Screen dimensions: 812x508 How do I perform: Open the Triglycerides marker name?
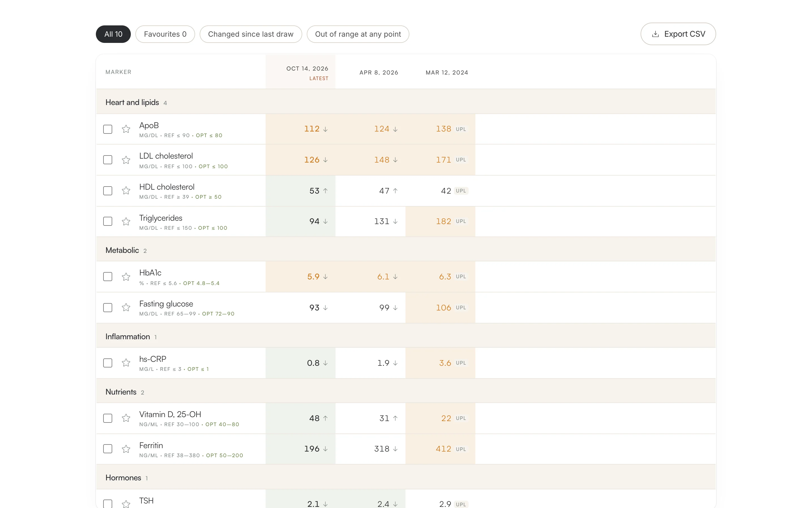pyautogui.click(x=161, y=218)
